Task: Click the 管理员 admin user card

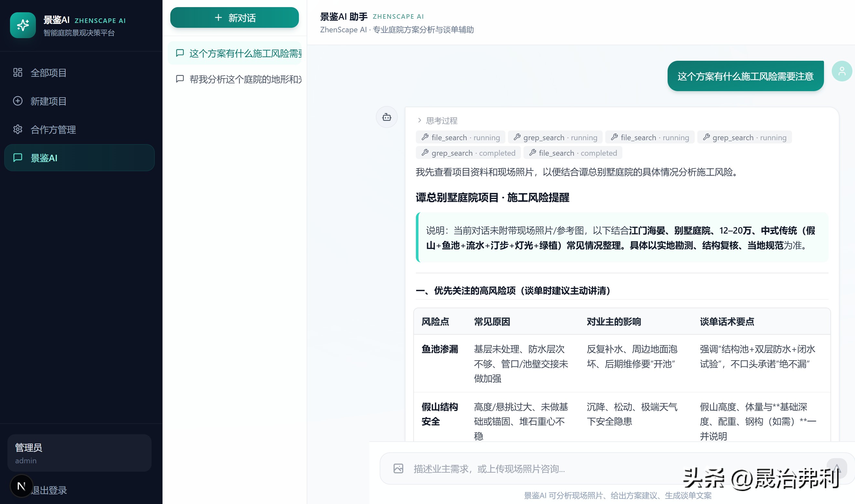Action: 79,453
